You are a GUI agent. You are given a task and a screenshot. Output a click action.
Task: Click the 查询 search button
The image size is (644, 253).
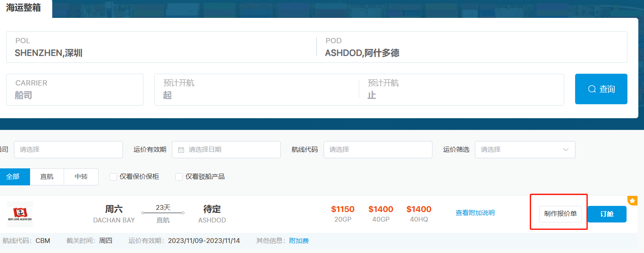point(601,89)
